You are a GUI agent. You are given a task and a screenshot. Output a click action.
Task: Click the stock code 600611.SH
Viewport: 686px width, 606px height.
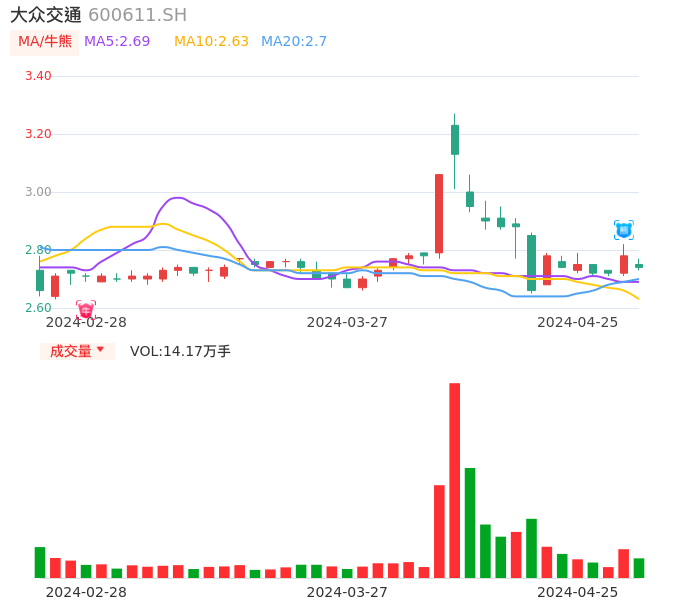pos(137,15)
